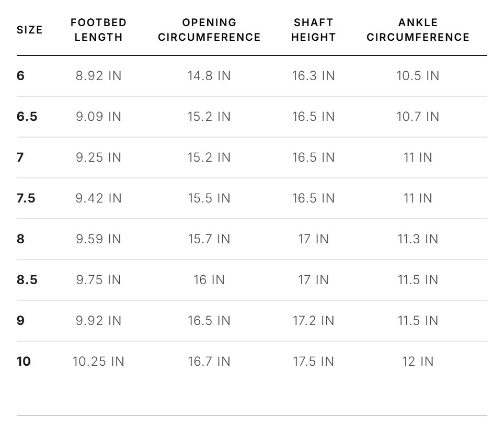Click the size 8.5 row label

[27, 280]
